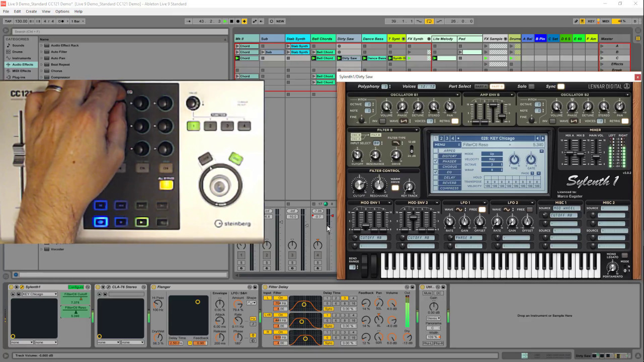Open the Sylenth1 MENU dropdown

(x=447, y=145)
